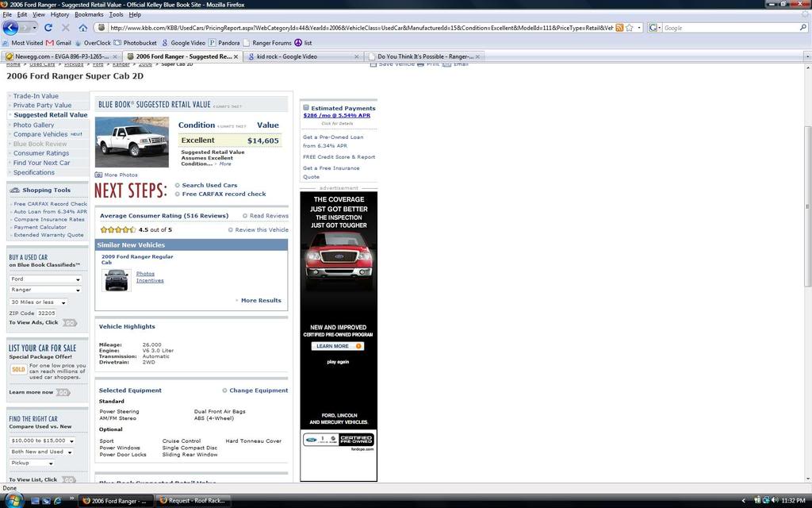Click the five-star rating graphic
This screenshot has height=508, width=812.
click(x=118, y=229)
